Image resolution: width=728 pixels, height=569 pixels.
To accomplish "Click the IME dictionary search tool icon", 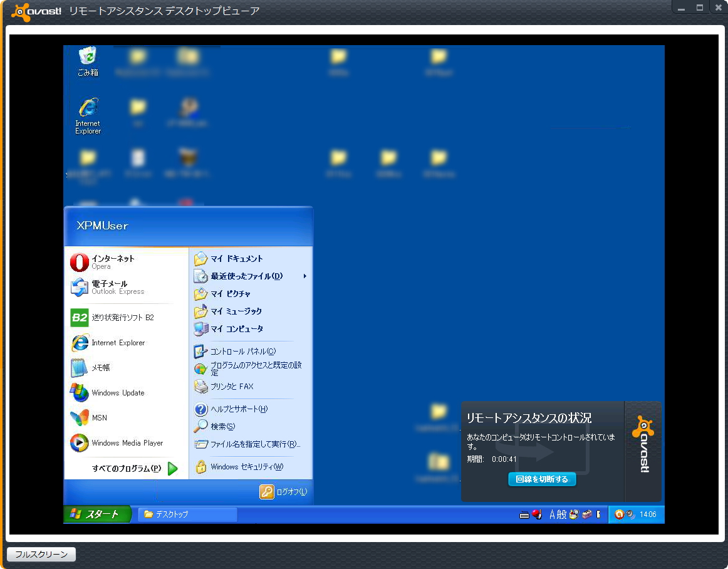I will [575, 514].
